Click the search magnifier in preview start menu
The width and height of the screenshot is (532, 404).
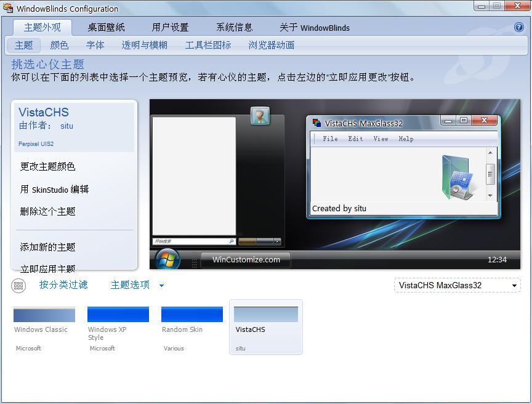pyautogui.click(x=232, y=241)
